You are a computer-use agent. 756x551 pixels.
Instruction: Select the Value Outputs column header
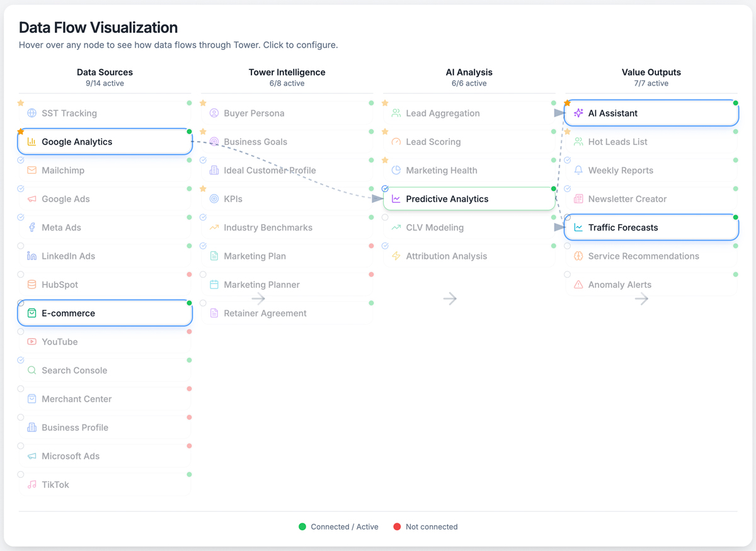pos(651,72)
